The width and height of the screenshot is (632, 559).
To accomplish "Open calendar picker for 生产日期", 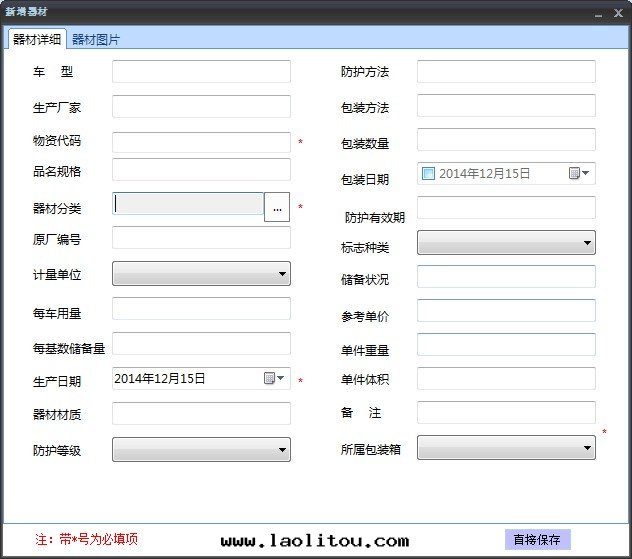I will pos(274,379).
